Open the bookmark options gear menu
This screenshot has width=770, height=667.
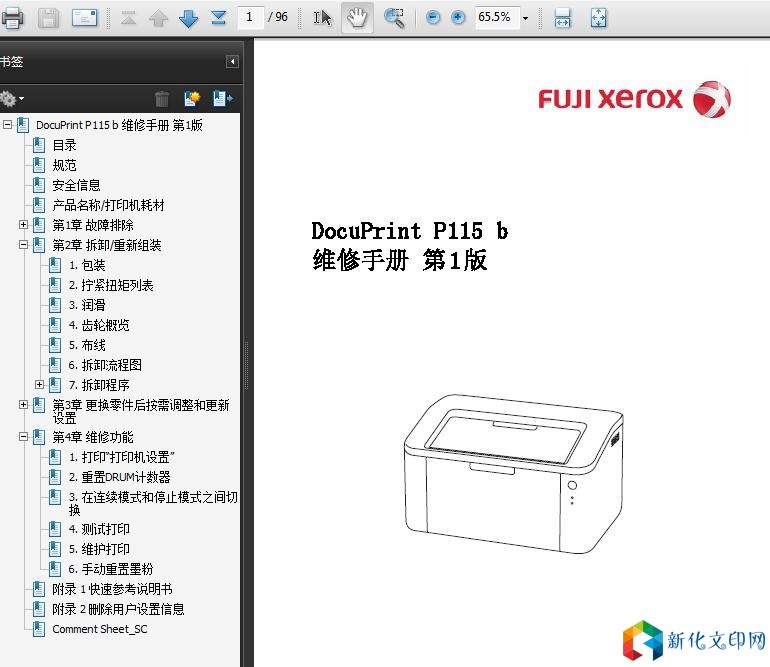point(11,98)
